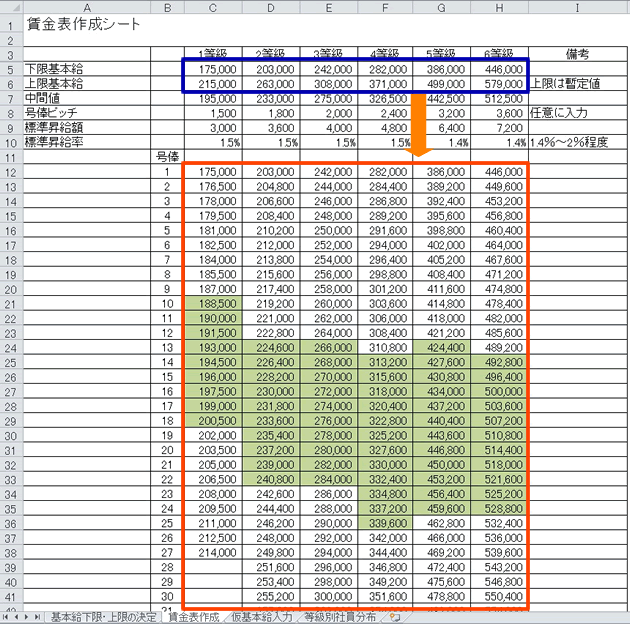
Task: Select midpoint cell 195,000
Action: pos(213,98)
